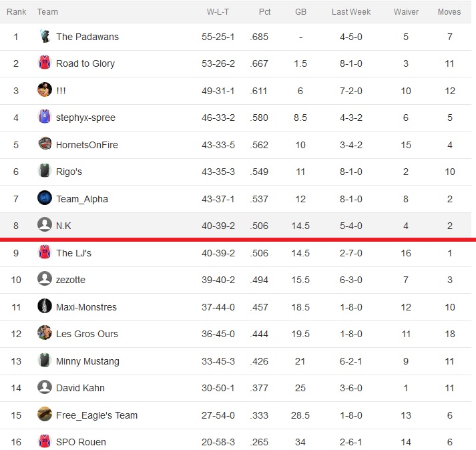Screen dimensions: 476x450
Task: Open Free_Eagle's Team link
Action: pos(97,415)
